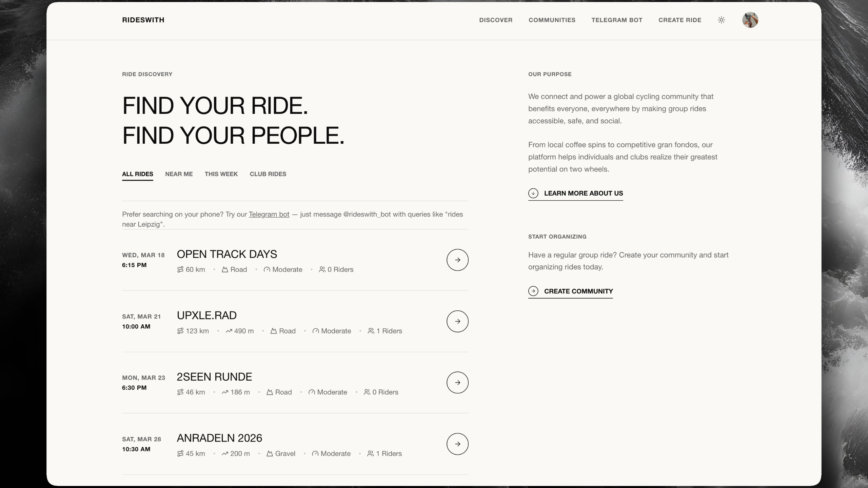Screen dimensions: 868x488
Task: Open the Discover menu item
Action: tap(496, 20)
